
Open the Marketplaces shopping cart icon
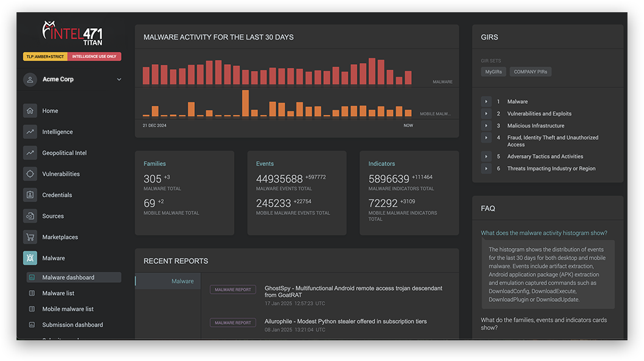point(30,237)
